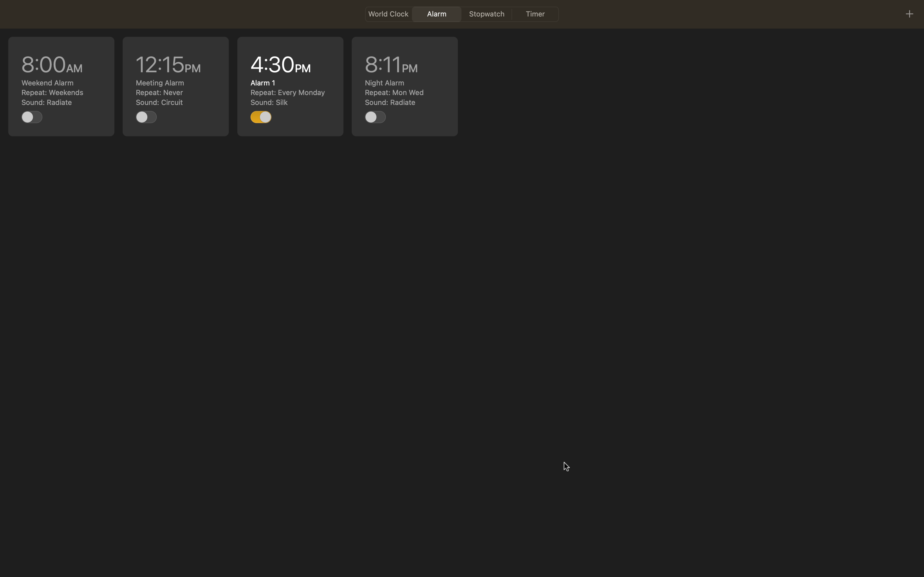
Task: Select the Alarm tab
Action: [436, 14]
